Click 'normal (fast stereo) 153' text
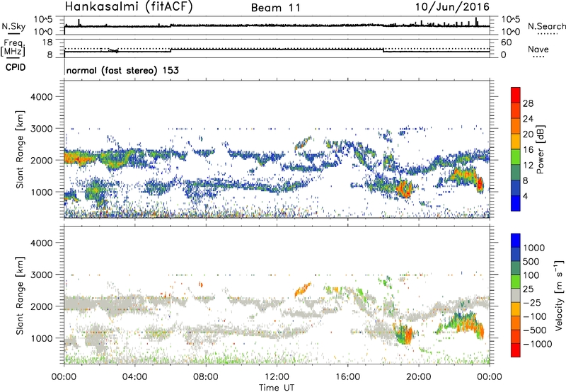Screen dimensions: 566x392 pos(122,70)
